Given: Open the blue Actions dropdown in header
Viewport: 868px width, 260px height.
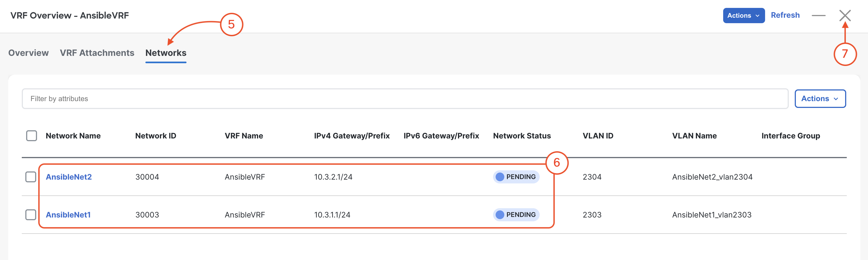Looking at the screenshot, I should 744,16.
